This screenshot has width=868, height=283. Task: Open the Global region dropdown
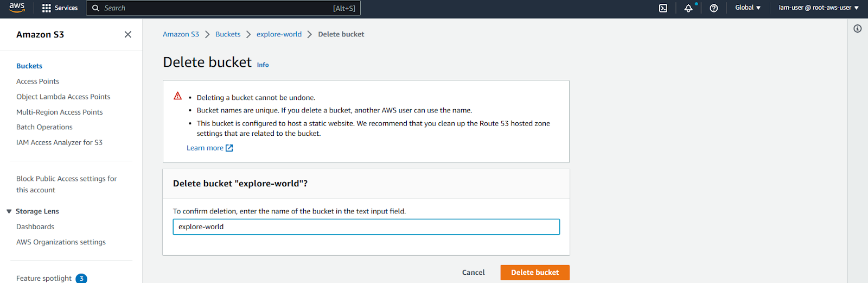pyautogui.click(x=748, y=8)
